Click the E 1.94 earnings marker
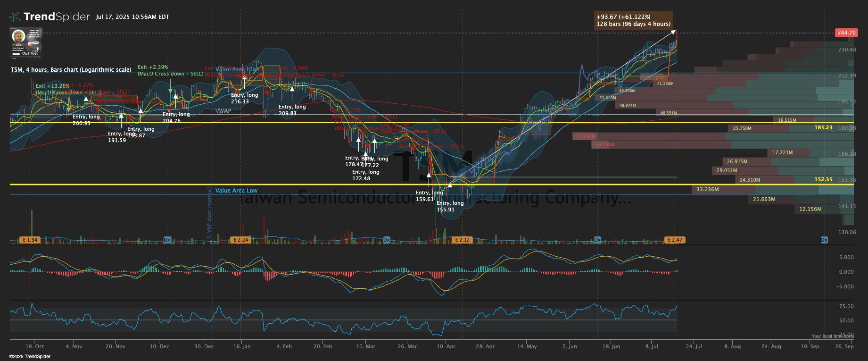This screenshot has height=361, width=868. pyautogui.click(x=30, y=240)
